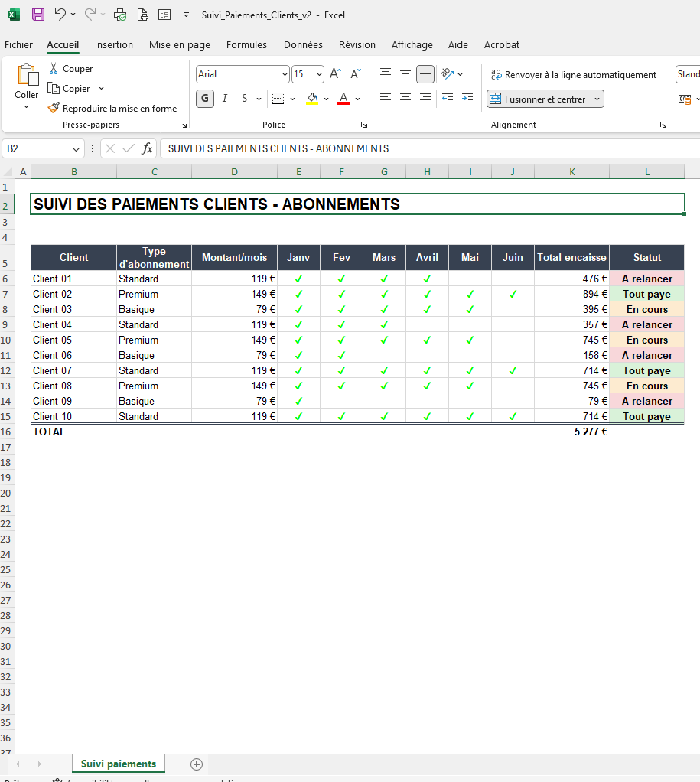Click the insert function fx icon

coord(147,148)
